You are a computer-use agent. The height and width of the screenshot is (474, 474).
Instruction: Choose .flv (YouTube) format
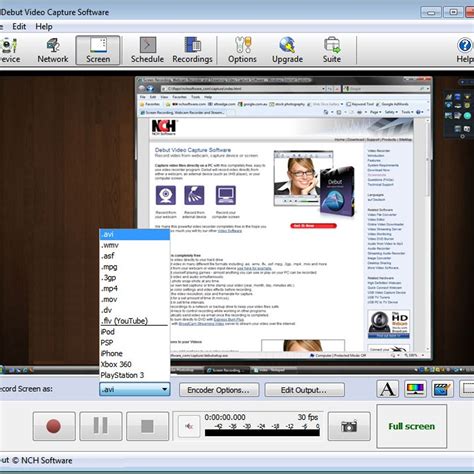pos(135,321)
